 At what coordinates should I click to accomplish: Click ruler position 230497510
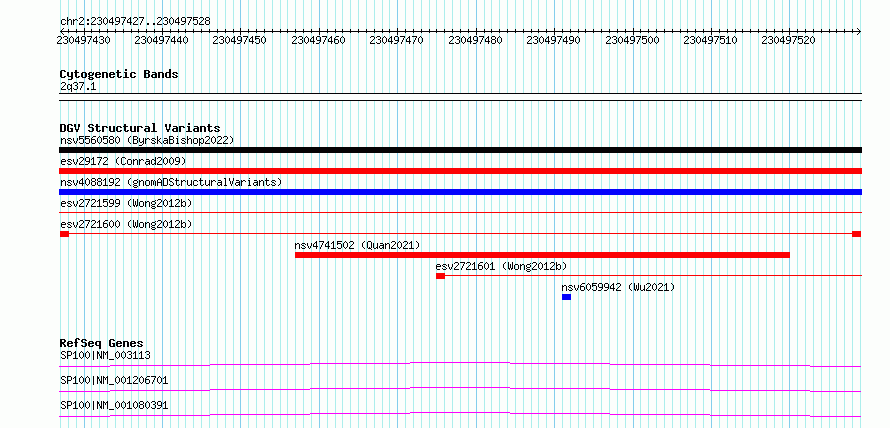coord(711,40)
